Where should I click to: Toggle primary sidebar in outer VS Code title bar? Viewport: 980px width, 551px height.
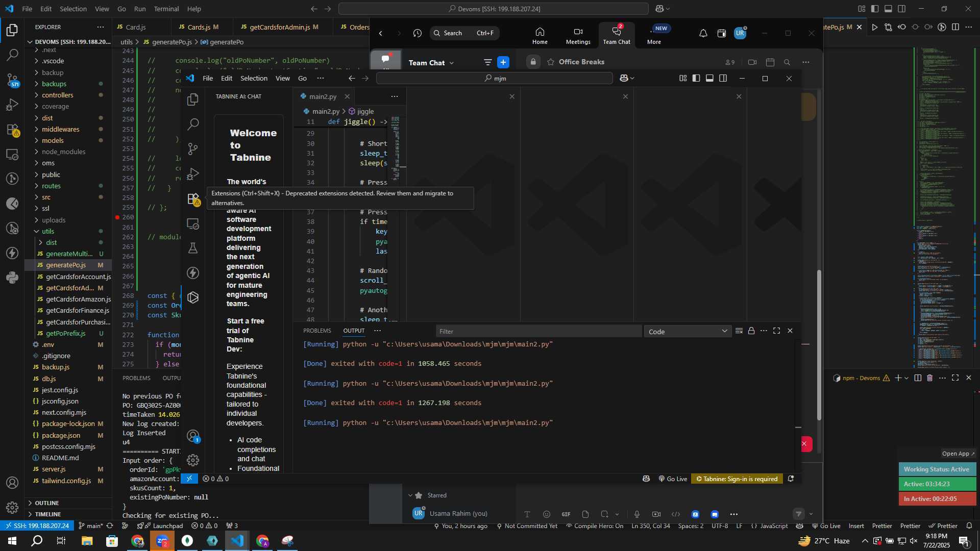(x=875, y=9)
